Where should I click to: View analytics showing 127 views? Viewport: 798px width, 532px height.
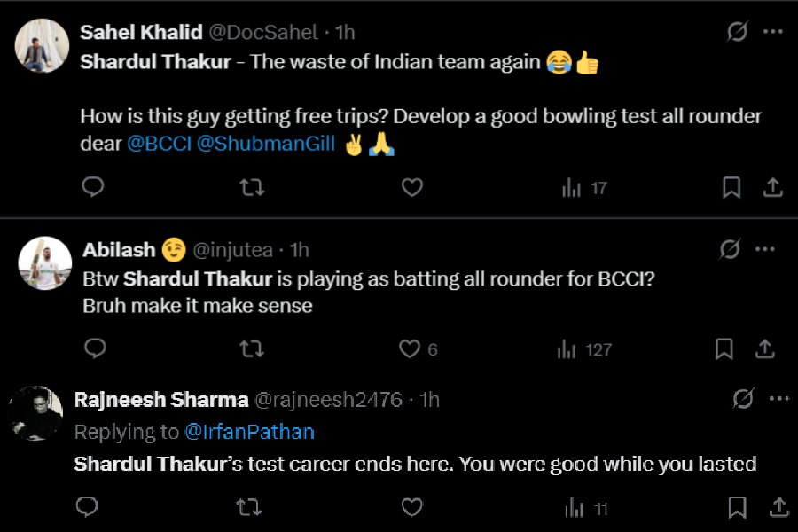coord(584,349)
